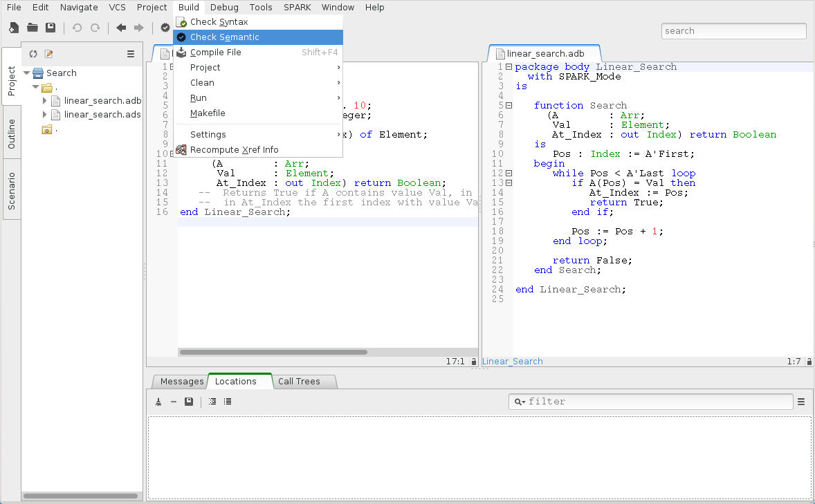The width and height of the screenshot is (815, 504).
Task: Expand linear_search.adb in project tree
Action: [x=45, y=101]
